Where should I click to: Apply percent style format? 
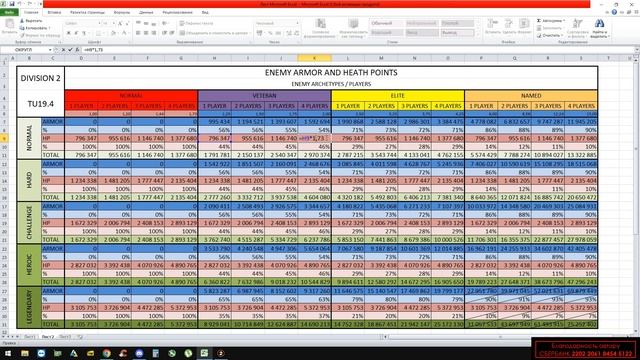(x=270, y=33)
